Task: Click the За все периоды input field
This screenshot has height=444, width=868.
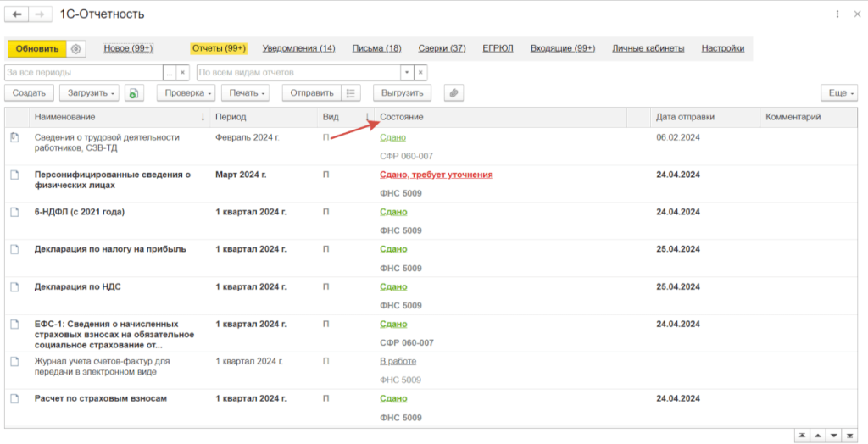Action: point(85,73)
